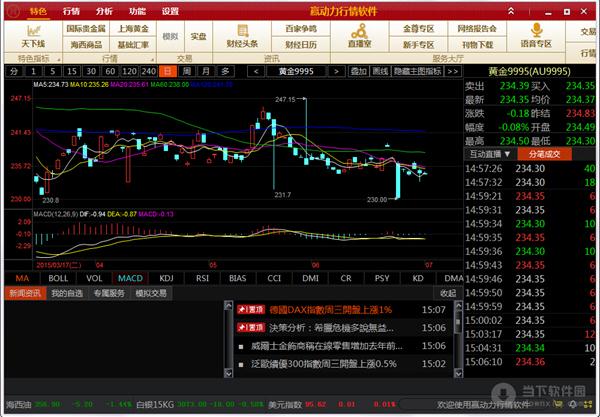Click the bell notification icon in status bar
Viewport: 600px width, 417px height.
(x=573, y=404)
